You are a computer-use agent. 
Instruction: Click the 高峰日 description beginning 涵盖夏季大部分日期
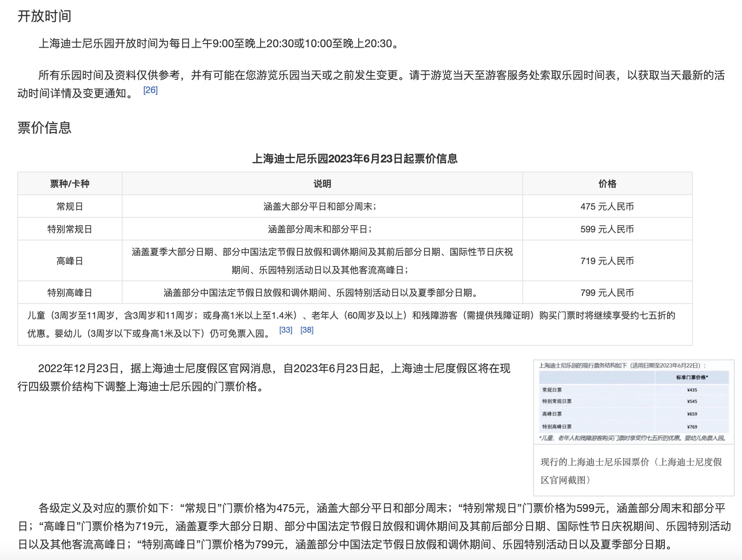click(x=322, y=261)
